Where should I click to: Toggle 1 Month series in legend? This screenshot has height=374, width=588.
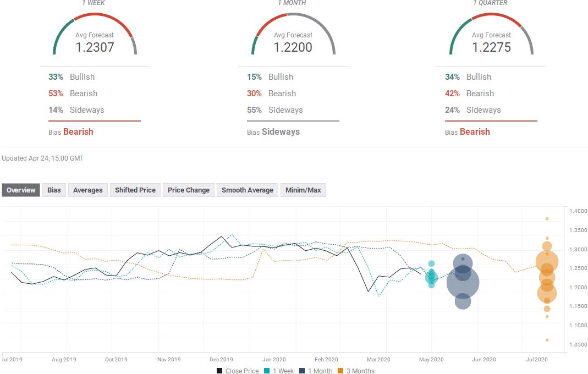coord(319,371)
